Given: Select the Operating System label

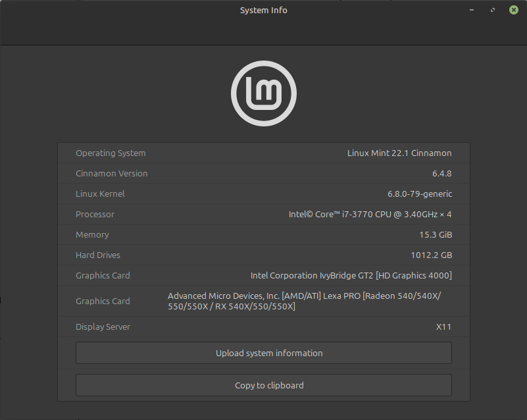Looking at the screenshot, I should (111, 153).
